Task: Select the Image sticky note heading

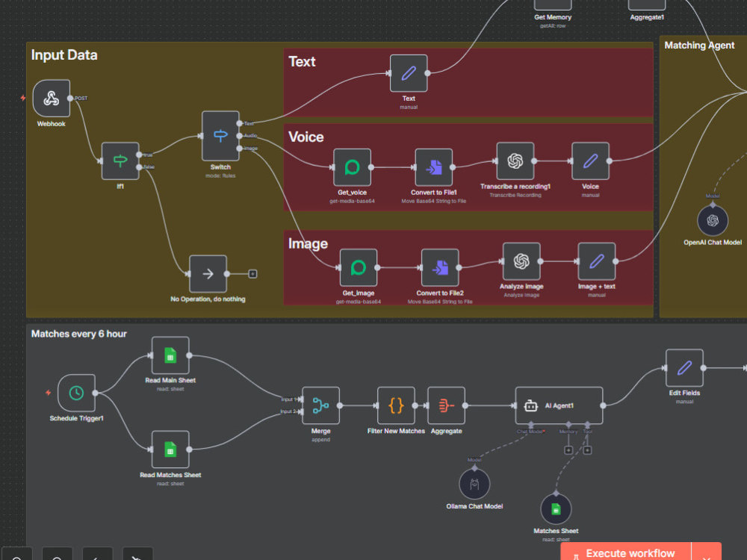Action: 308,244
